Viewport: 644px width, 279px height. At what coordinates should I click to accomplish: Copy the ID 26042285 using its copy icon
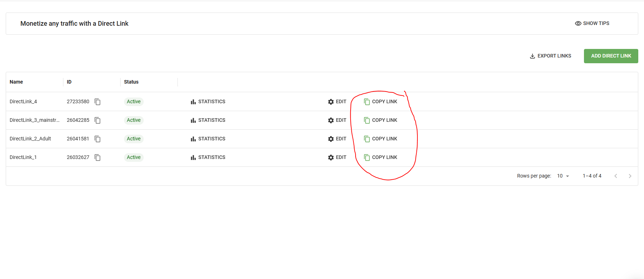click(98, 120)
